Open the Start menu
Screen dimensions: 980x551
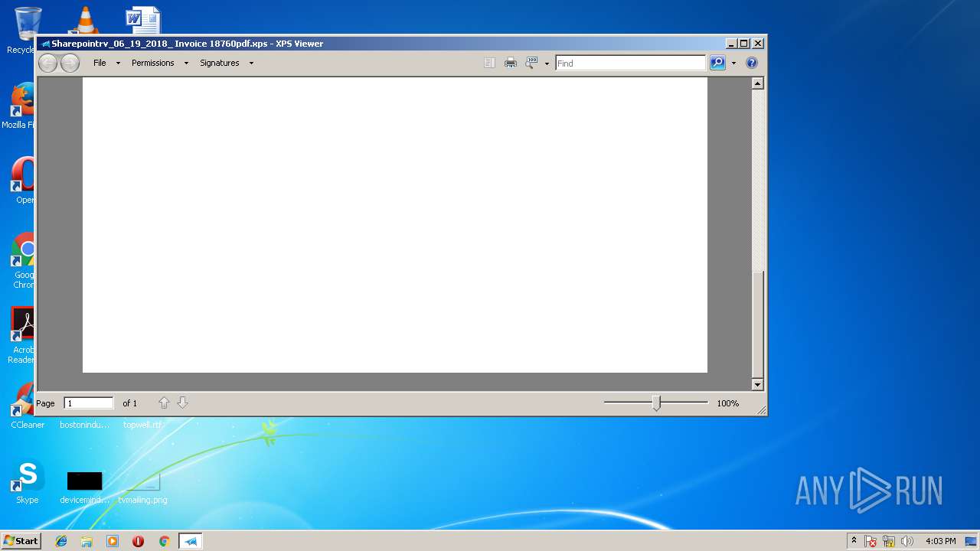tap(21, 541)
